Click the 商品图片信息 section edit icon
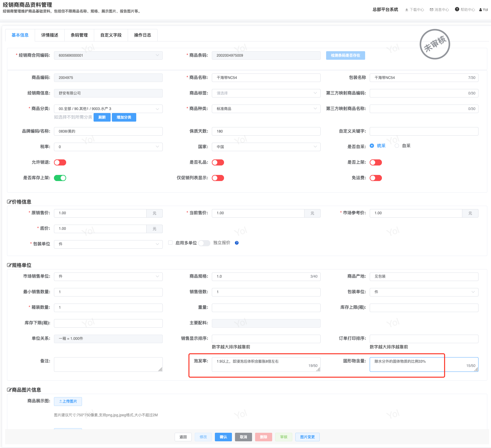Viewport: 491px width, 448px height. pos(9,390)
